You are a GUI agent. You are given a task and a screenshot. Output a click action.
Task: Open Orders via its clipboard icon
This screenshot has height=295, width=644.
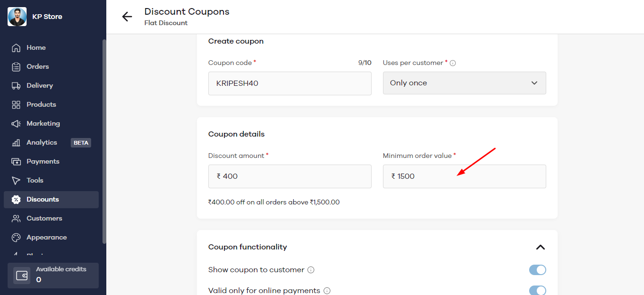(x=16, y=67)
